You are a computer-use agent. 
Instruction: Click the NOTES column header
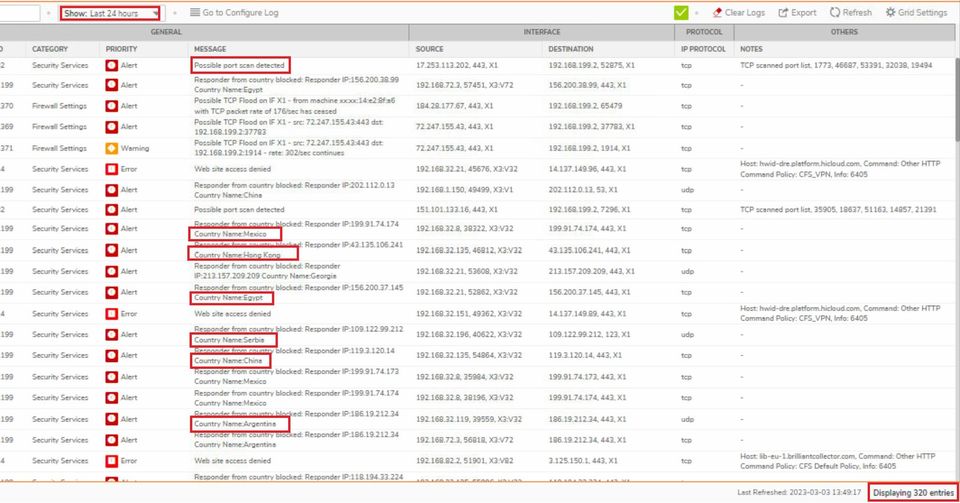(751, 49)
